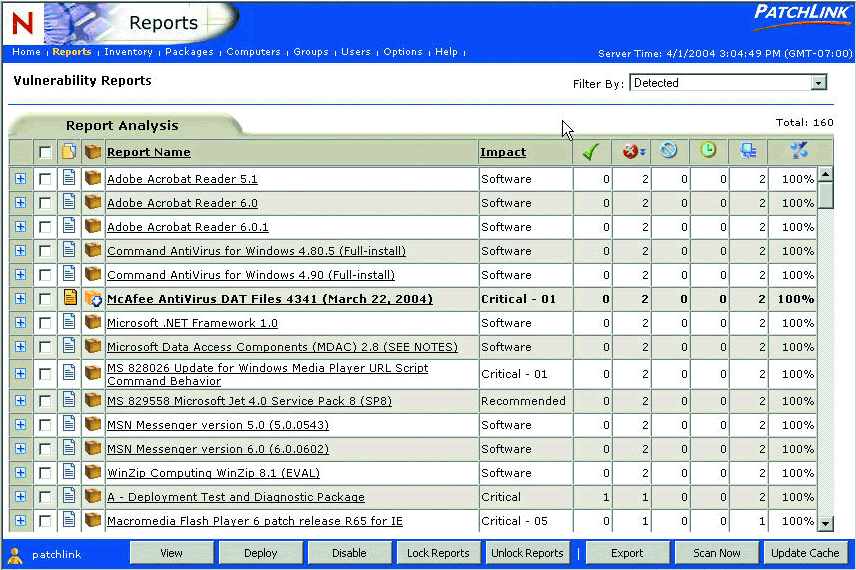Click the Novell N logo

coord(23,23)
